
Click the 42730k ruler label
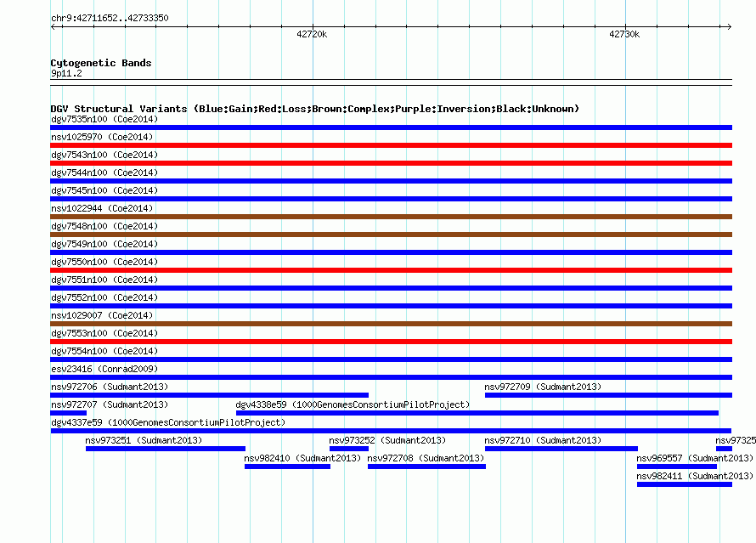(x=624, y=34)
